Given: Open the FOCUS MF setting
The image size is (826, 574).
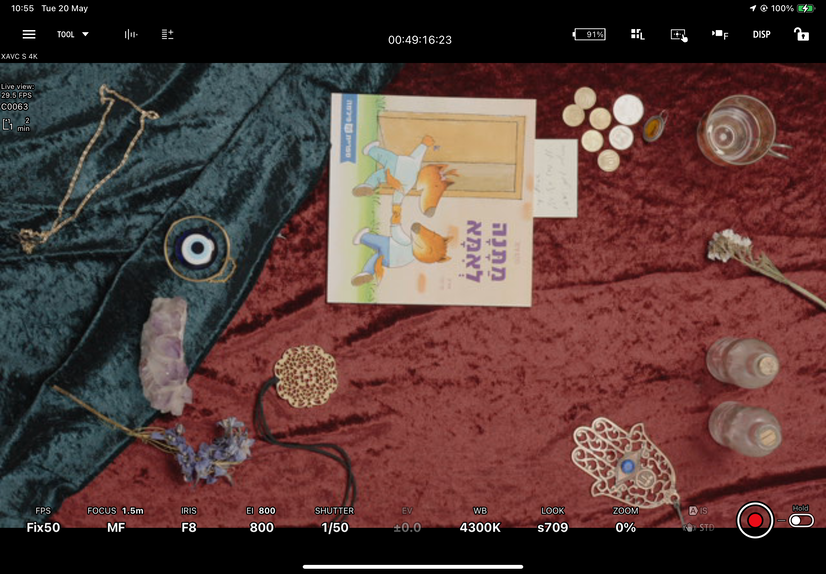Looking at the screenshot, I should click(x=115, y=520).
